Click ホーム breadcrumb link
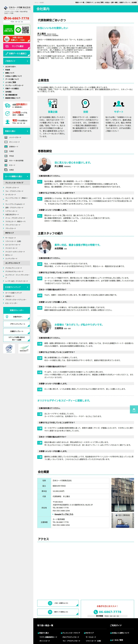Image resolution: width=138 pixels, height=644 pixels. click(x=36, y=2)
